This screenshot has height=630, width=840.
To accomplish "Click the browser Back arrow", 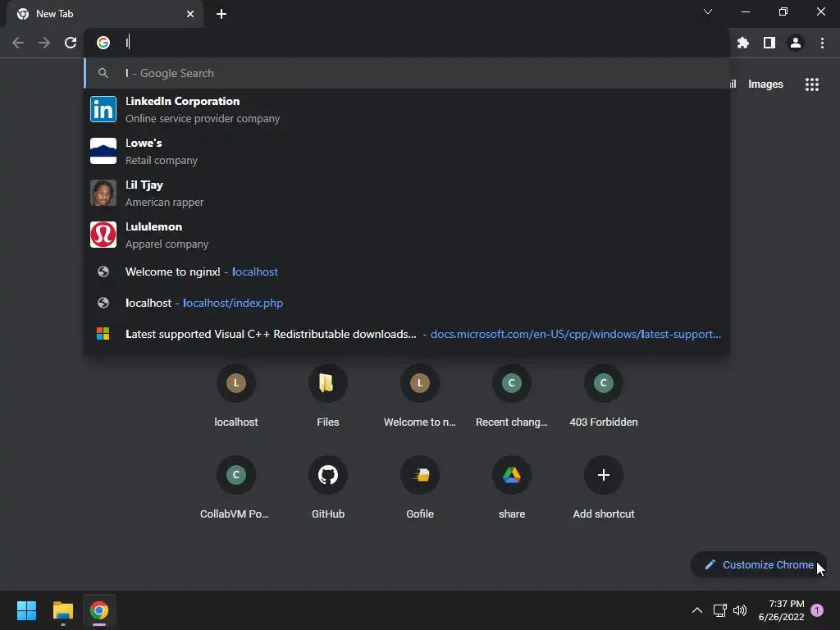I will tap(18, 43).
